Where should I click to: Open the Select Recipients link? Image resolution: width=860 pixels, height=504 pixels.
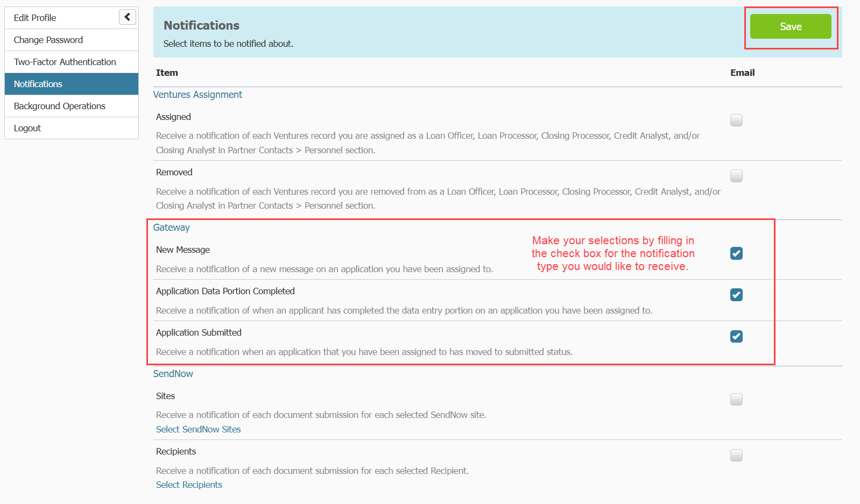click(189, 485)
